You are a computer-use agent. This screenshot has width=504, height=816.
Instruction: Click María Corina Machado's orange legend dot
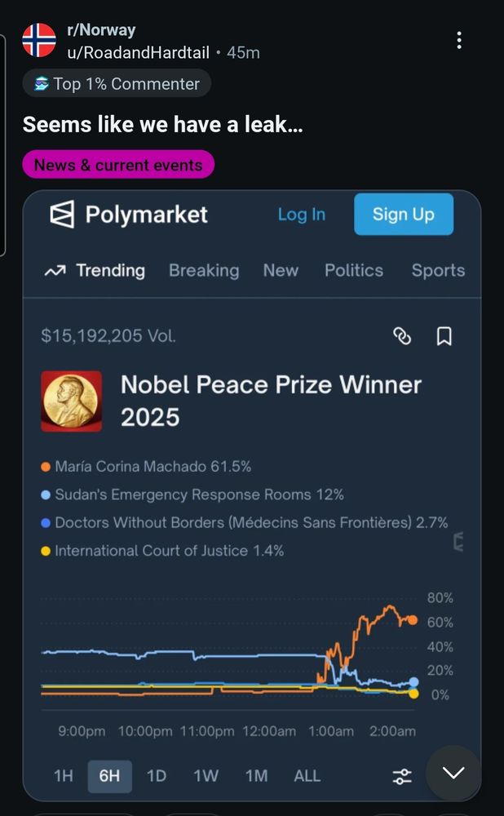pos(46,467)
